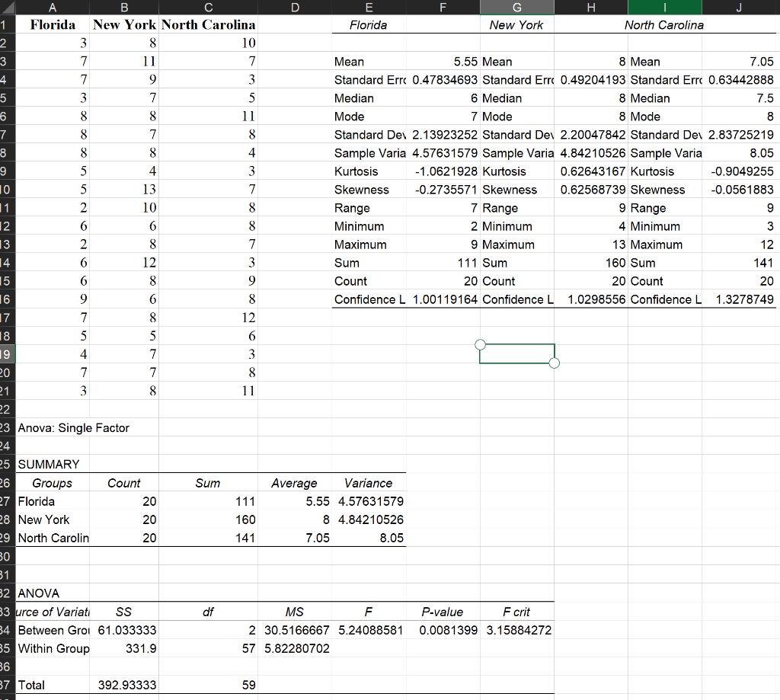Click Within Groups MS 5.82280702
This screenshot has width=780, height=700.
[x=297, y=649]
